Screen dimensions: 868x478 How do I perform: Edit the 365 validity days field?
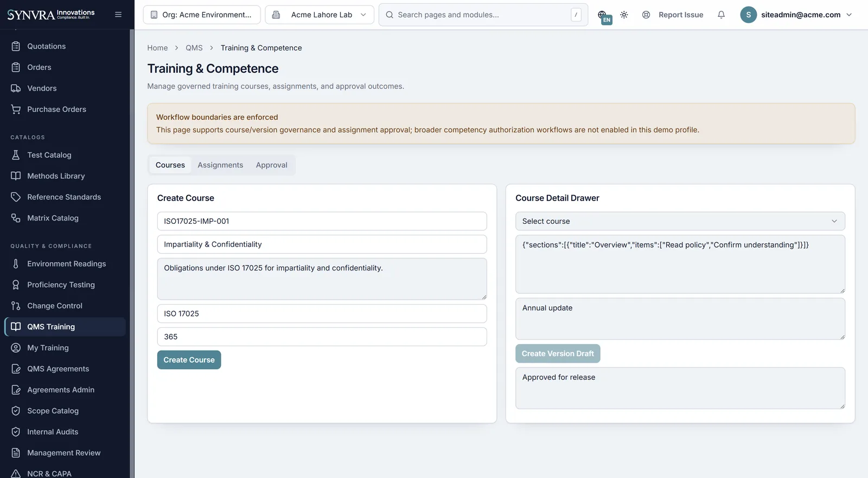click(322, 337)
